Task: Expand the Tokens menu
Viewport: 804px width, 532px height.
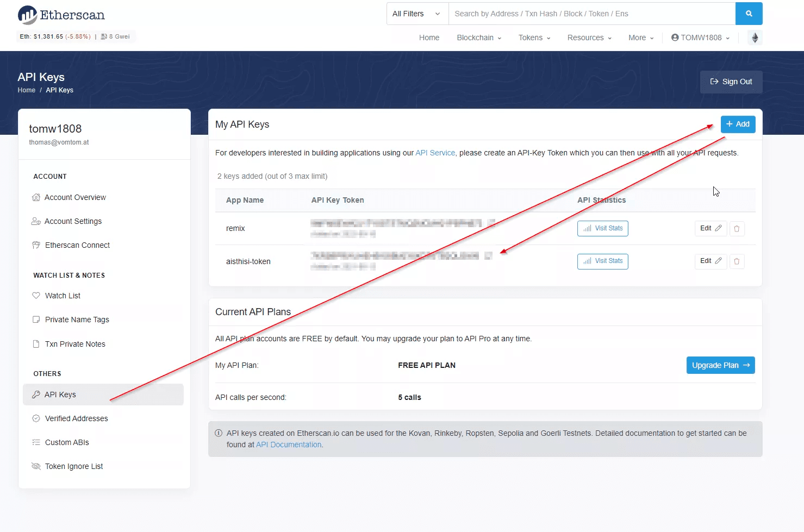Action: coord(534,37)
